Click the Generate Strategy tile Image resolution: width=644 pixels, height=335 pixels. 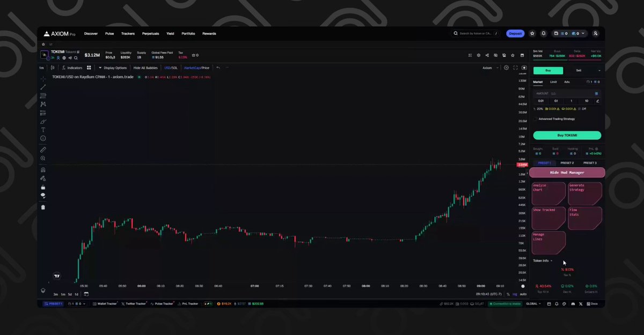585,193
